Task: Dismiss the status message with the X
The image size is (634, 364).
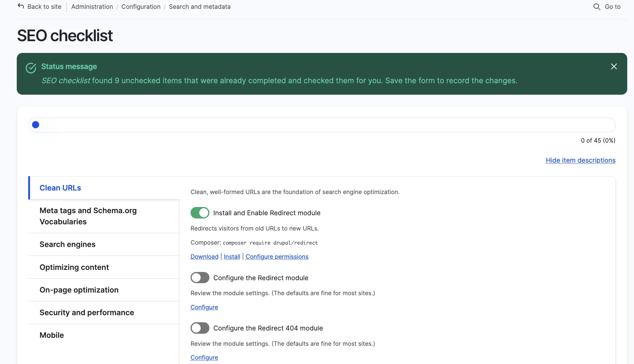Action: (x=614, y=66)
